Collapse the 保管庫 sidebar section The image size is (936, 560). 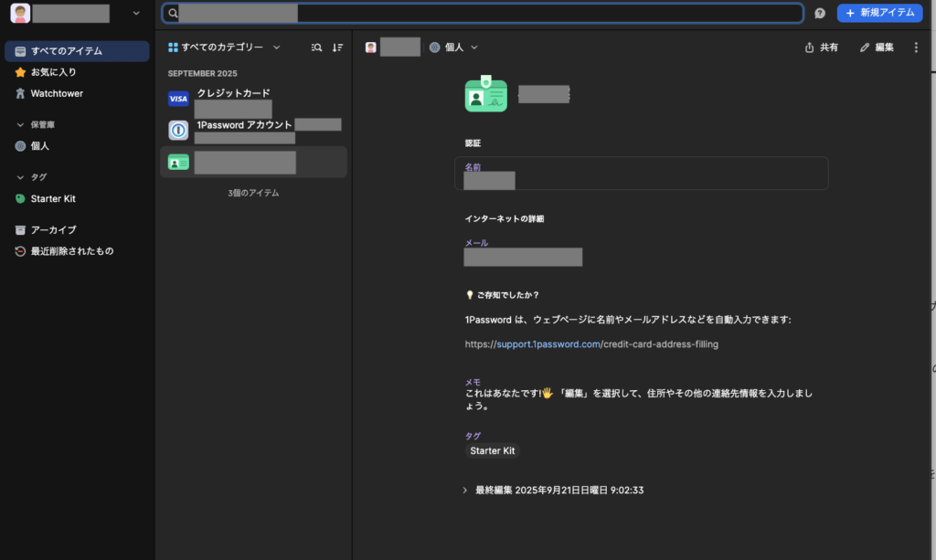tap(20, 124)
